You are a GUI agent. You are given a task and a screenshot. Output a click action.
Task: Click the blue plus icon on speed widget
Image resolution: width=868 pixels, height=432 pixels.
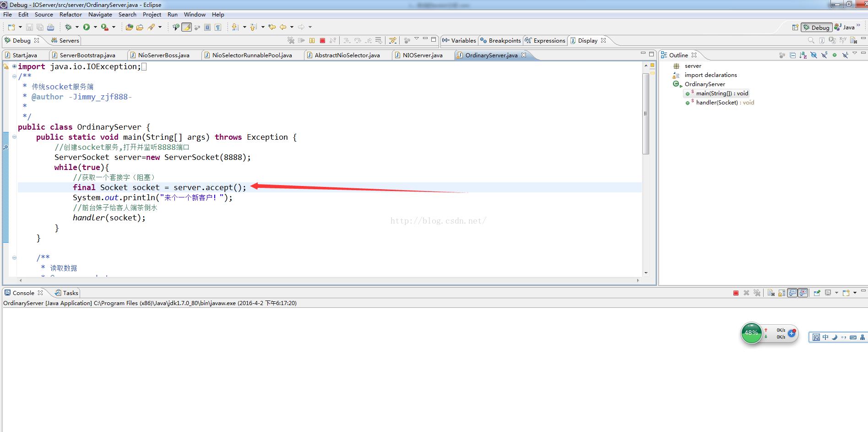tap(792, 333)
